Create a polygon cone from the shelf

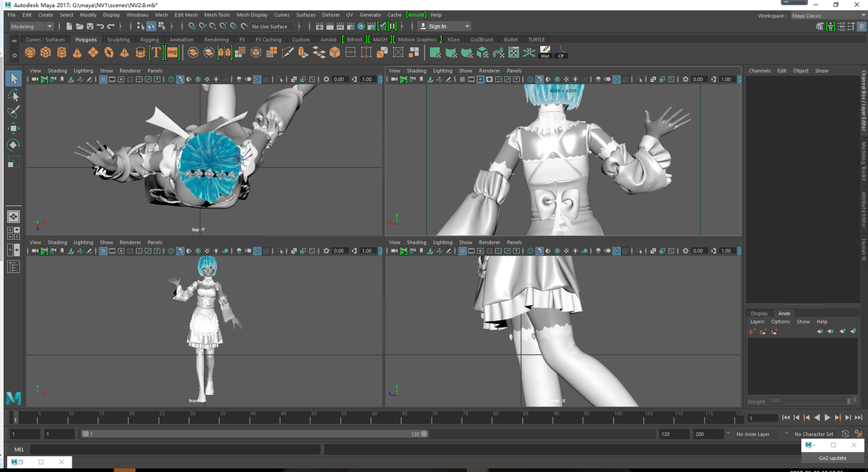pyautogui.click(x=77, y=53)
